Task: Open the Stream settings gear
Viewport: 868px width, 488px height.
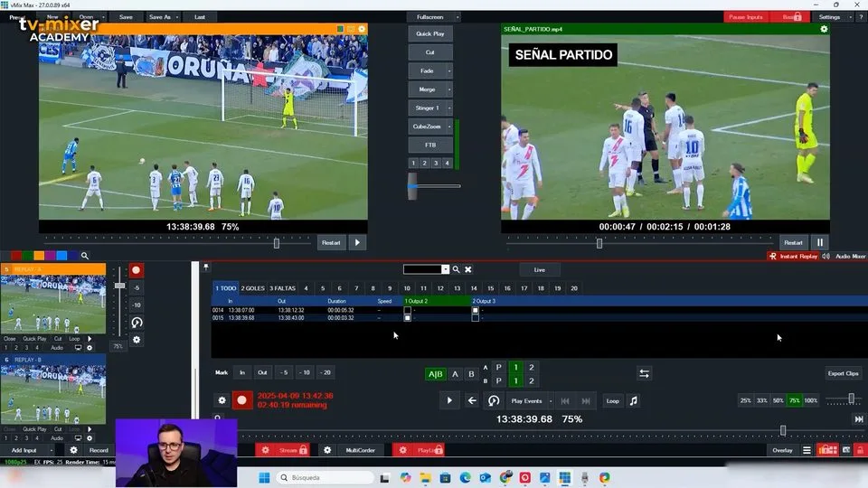Action: coord(265,450)
